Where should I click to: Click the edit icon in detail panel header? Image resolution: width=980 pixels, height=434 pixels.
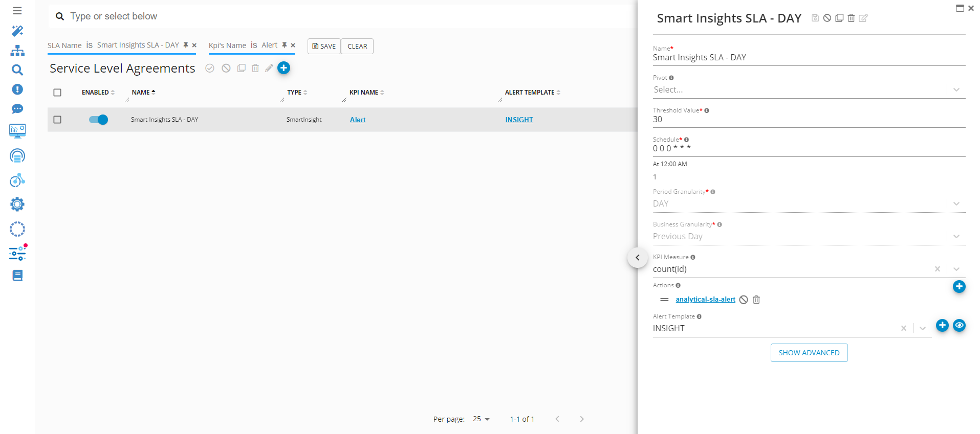tap(863, 18)
